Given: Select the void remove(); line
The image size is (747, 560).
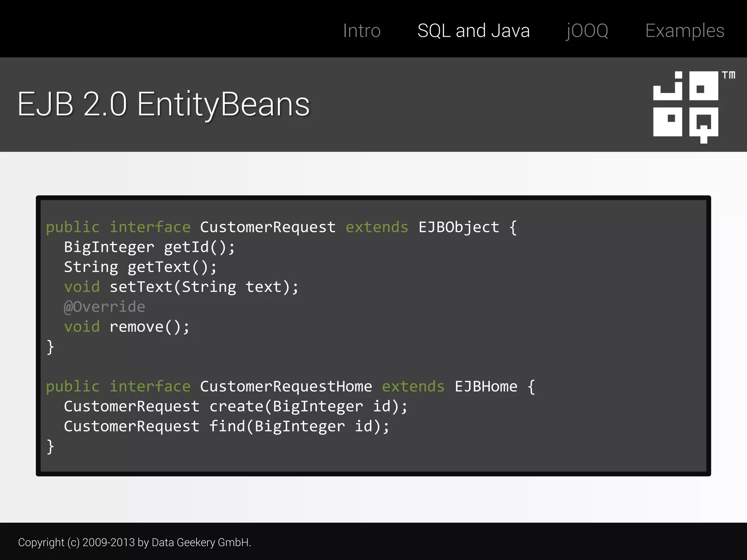Looking at the screenshot, I should point(127,327).
